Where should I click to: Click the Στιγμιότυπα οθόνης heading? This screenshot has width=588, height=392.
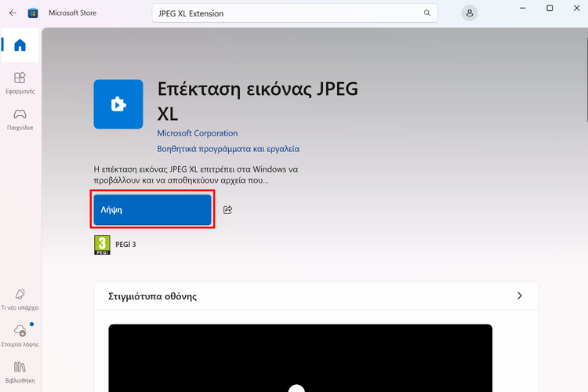[152, 296]
